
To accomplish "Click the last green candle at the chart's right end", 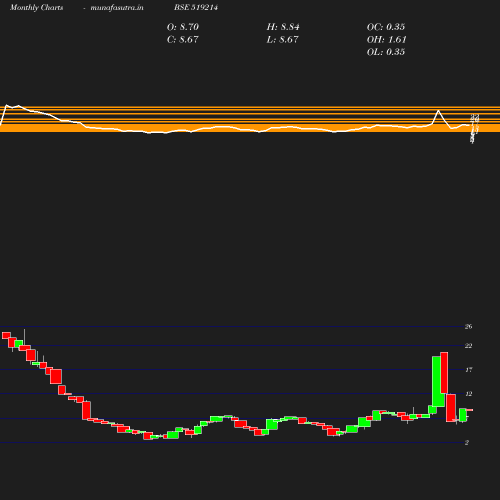I will pos(463,415).
